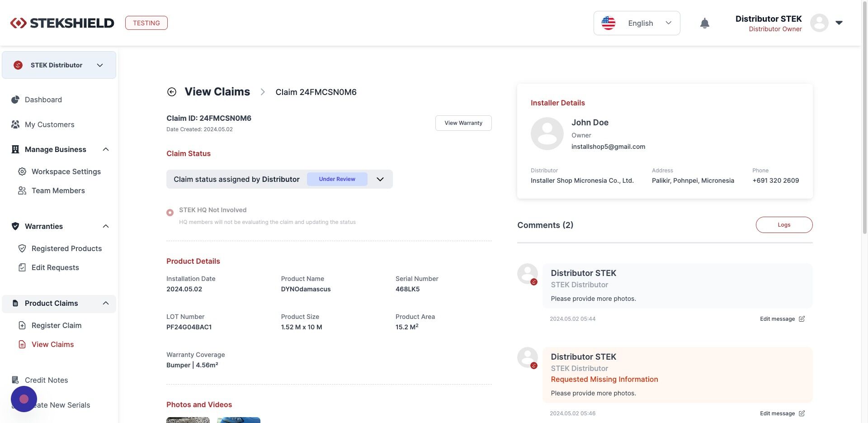Click the Requested Missing Information label

(604, 380)
